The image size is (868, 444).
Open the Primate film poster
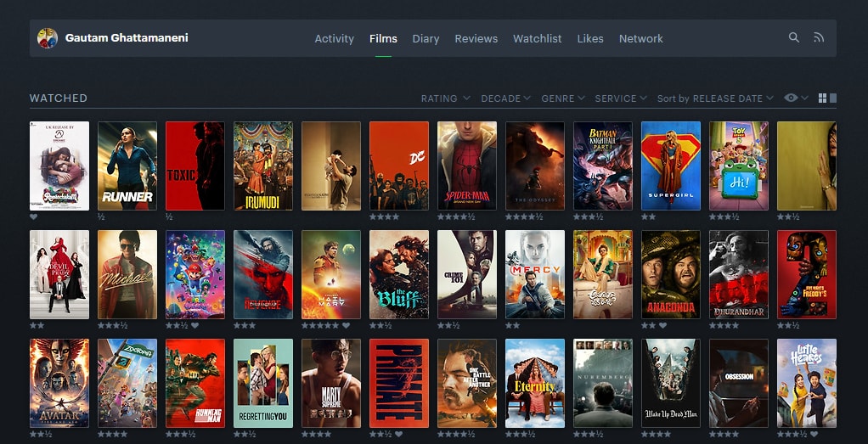point(399,383)
